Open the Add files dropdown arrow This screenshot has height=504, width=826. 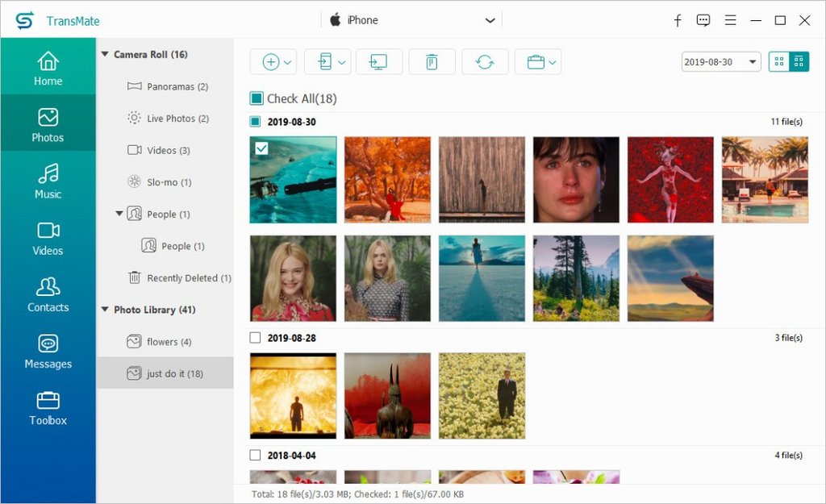(x=288, y=63)
